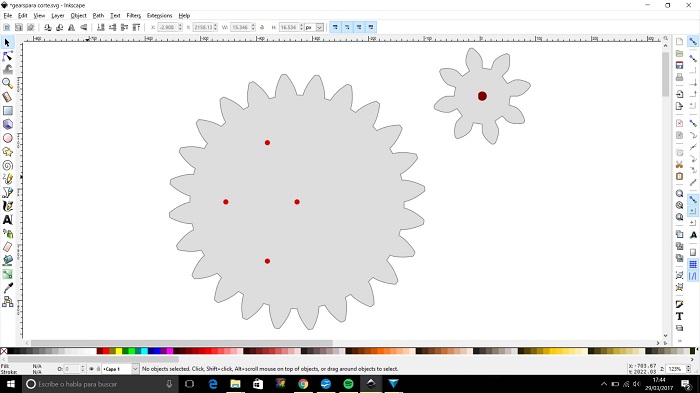Select the Eraser tool
This screenshot has width=700, height=393.
pos(7,247)
